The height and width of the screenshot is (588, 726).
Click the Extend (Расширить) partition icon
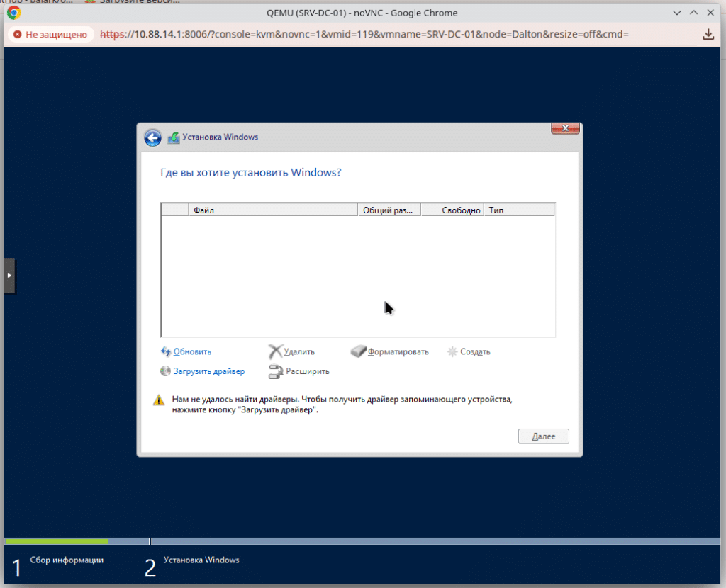276,371
